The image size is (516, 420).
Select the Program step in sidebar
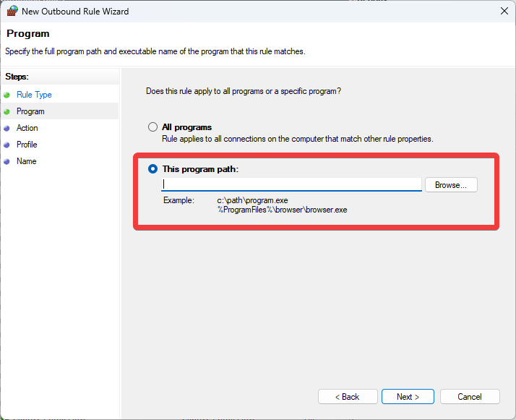tap(30, 111)
